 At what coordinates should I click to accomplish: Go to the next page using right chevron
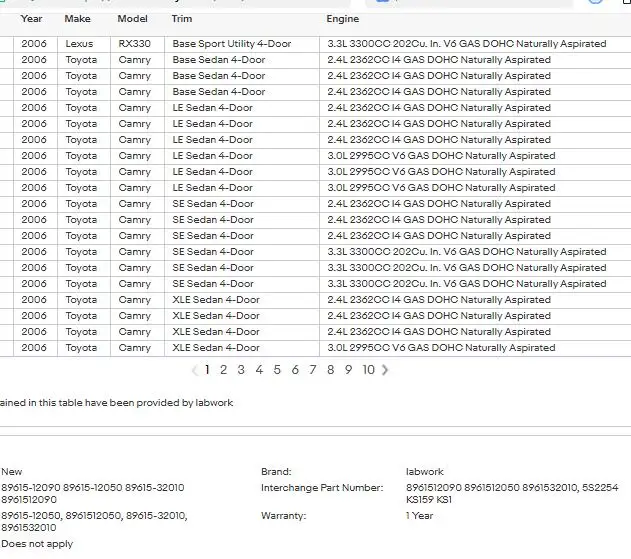pos(385,370)
